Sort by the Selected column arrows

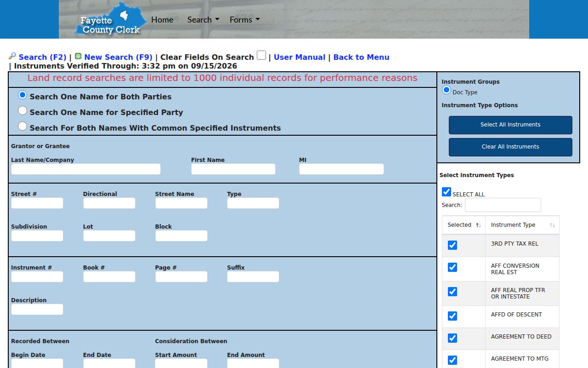(x=478, y=225)
